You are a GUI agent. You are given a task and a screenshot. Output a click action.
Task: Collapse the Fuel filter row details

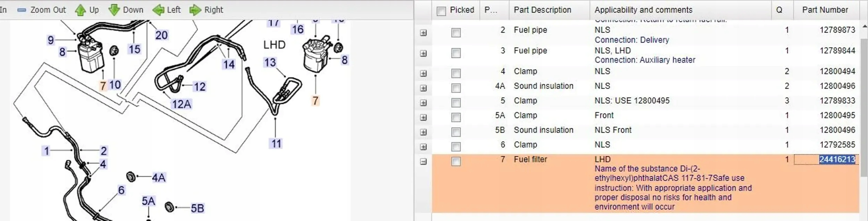tap(423, 161)
